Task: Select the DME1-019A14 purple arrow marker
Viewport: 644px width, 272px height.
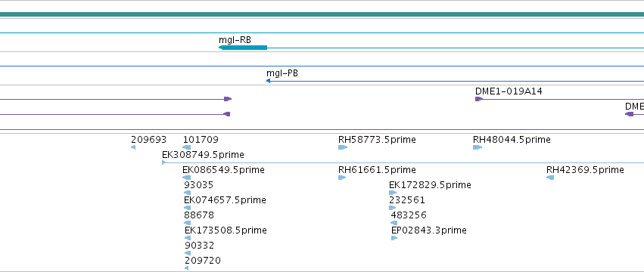Action: click(x=479, y=99)
